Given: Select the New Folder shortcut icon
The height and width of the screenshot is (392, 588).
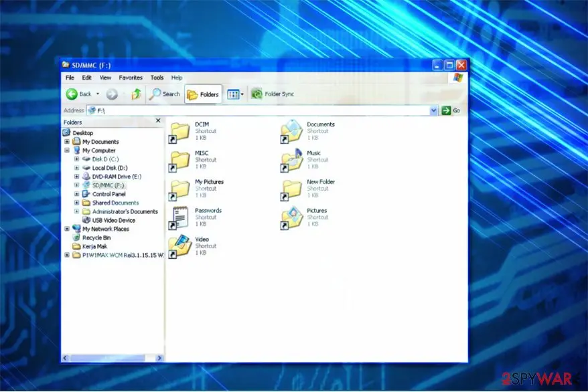Looking at the screenshot, I should [291, 190].
